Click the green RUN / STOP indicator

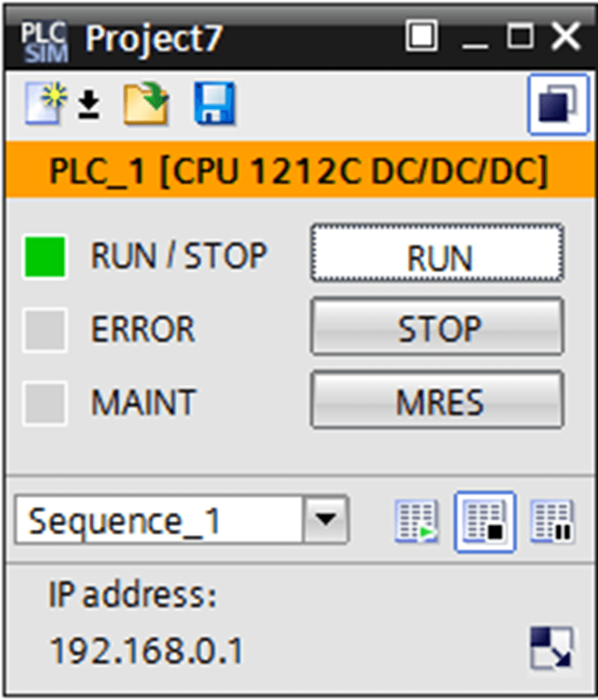pyautogui.click(x=45, y=257)
